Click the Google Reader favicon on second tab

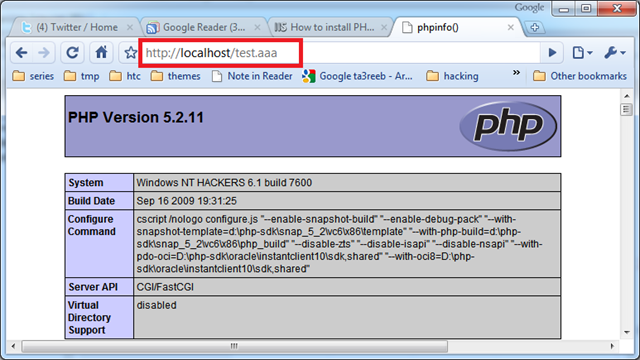[152, 28]
